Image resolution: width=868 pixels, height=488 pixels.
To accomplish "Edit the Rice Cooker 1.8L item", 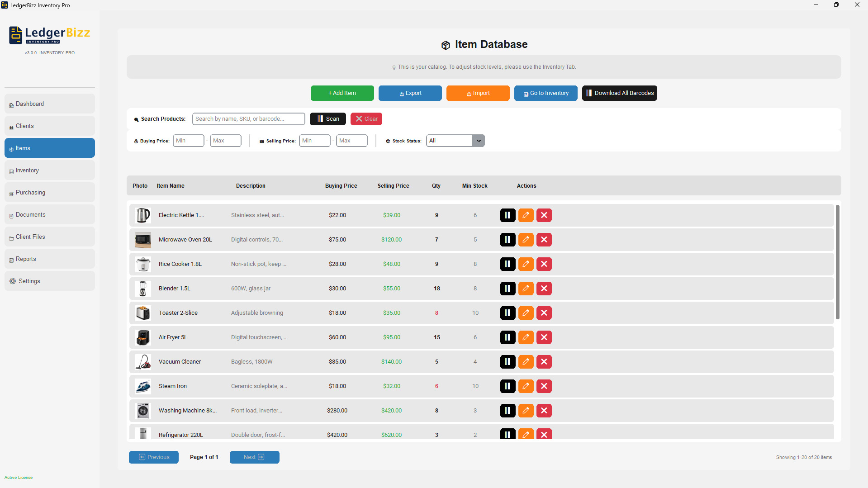I will pos(526,264).
